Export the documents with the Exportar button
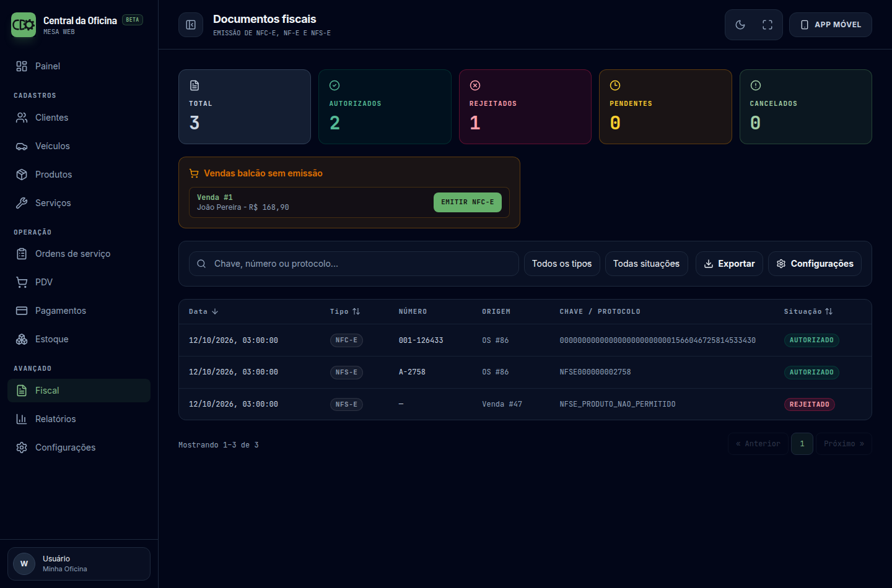892x588 pixels. (x=729, y=264)
